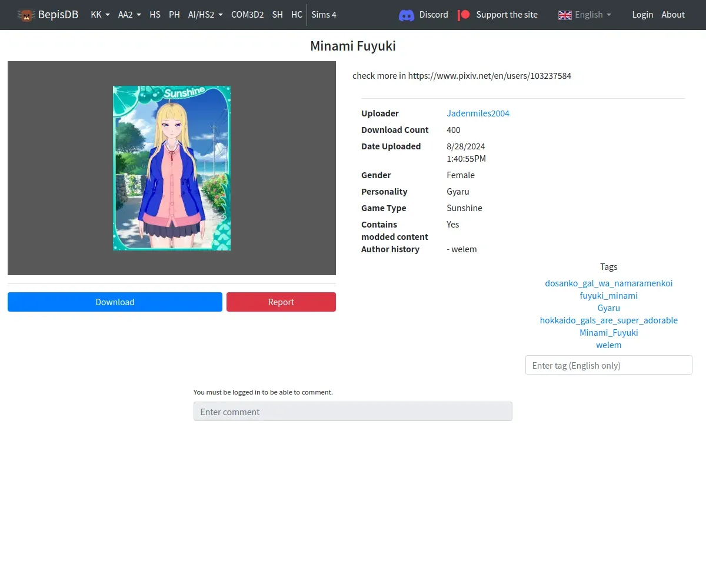The height and width of the screenshot is (588, 706).
Task: Go to the PH section
Action: point(174,15)
